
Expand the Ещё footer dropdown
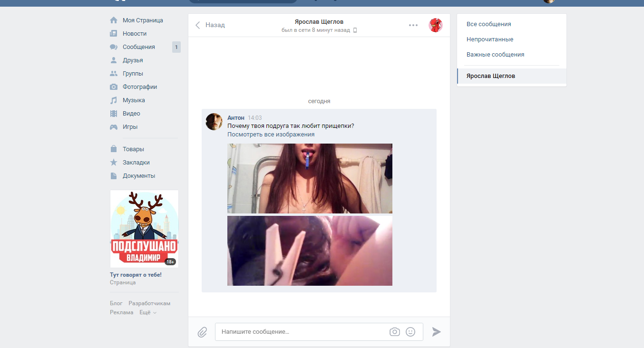click(x=148, y=312)
